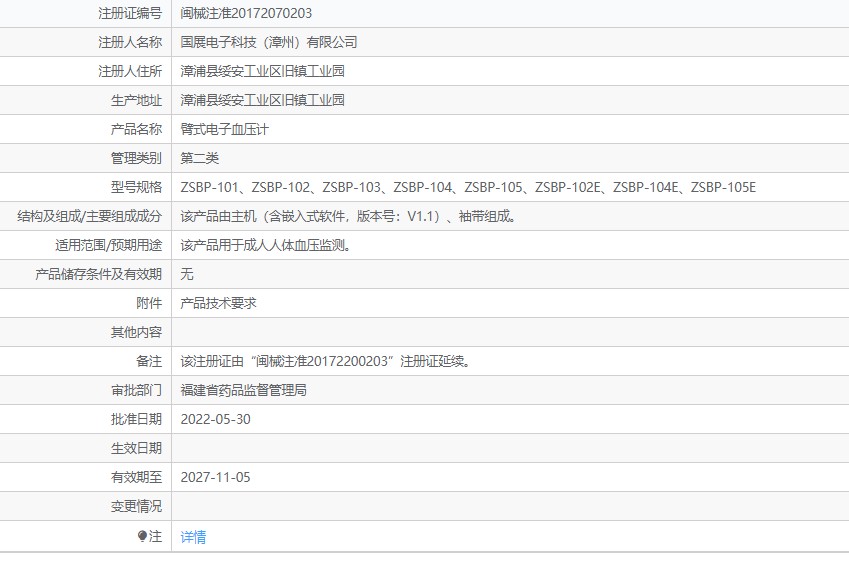849x563 pixels.
Task: Select registration number 闽械注准20172070203
Action: [246, 13]
